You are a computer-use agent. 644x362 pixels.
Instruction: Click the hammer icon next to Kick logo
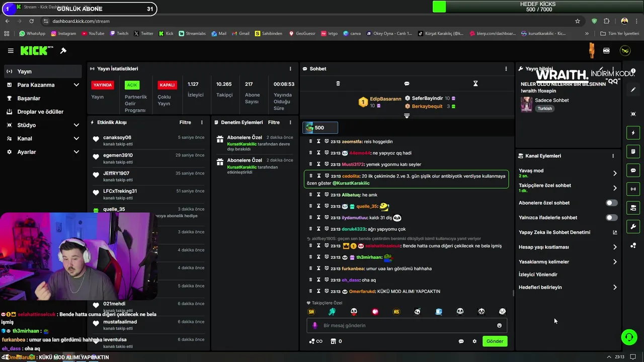pos(63,51)
